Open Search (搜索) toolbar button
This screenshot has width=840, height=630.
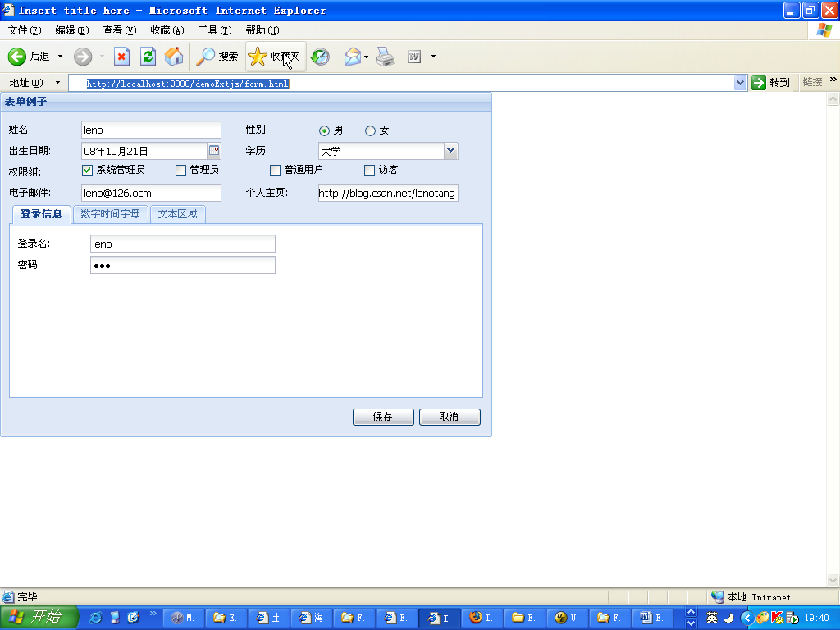[x=217, y=57]
